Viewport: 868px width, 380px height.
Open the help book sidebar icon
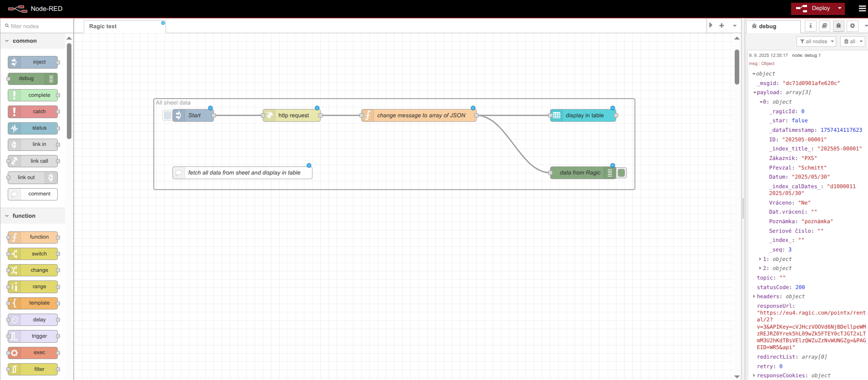pyautogui.click(x=824, y=26)
